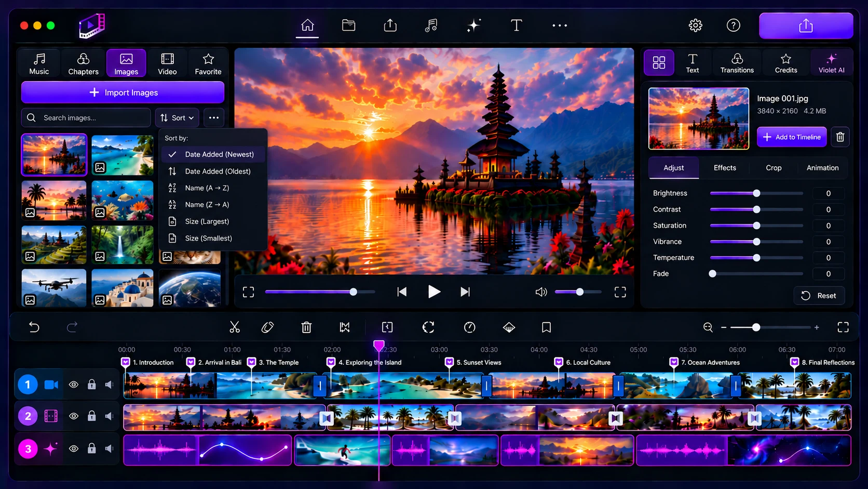Adjust the preview volume slider handle

point(579,292)
